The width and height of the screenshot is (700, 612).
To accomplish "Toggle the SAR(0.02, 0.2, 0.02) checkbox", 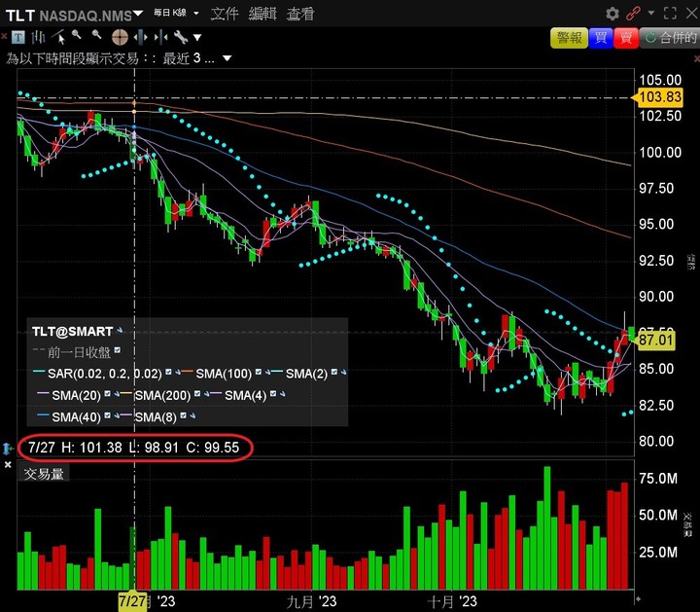I will (168, 372).
